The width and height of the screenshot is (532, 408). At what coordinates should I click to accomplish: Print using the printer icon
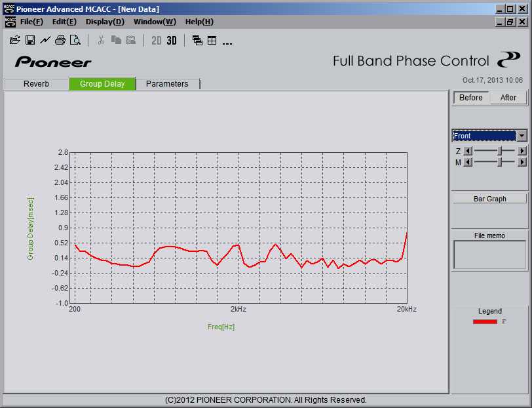60,40
